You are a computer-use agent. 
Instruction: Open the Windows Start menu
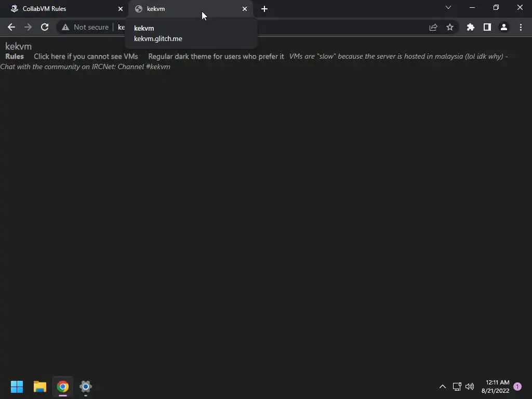tap(17, 387)
